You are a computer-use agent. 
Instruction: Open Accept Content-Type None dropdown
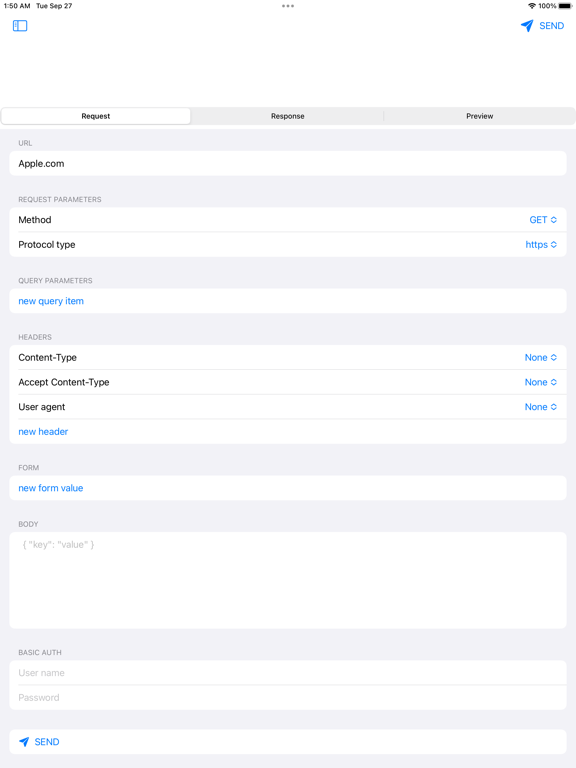(541, 382)
